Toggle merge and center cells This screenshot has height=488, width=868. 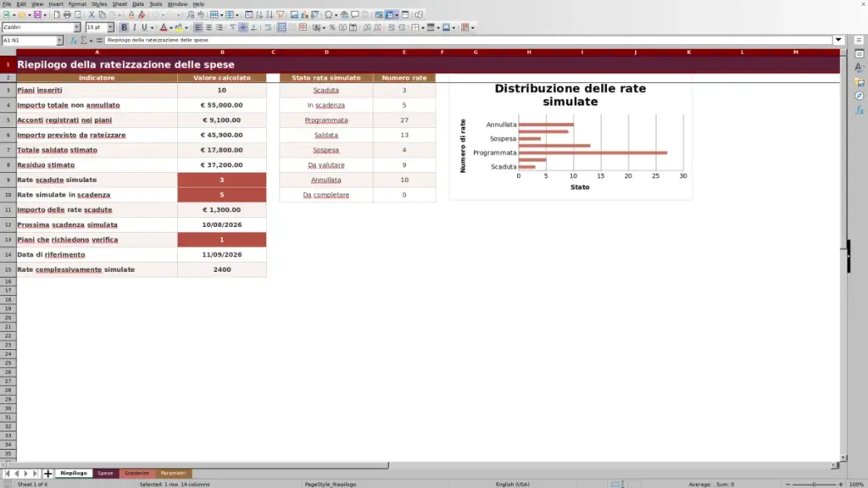(281, 27)
